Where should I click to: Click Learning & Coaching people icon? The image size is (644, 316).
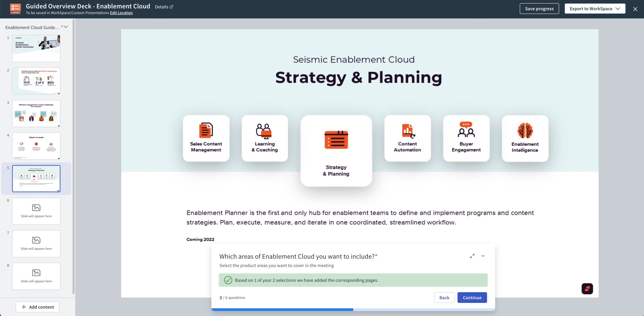pyautogui.click(x=264, y=131)
